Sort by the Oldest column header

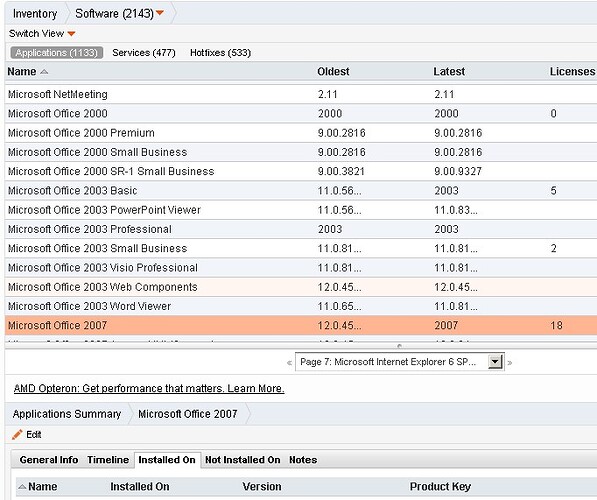(333, 72)
